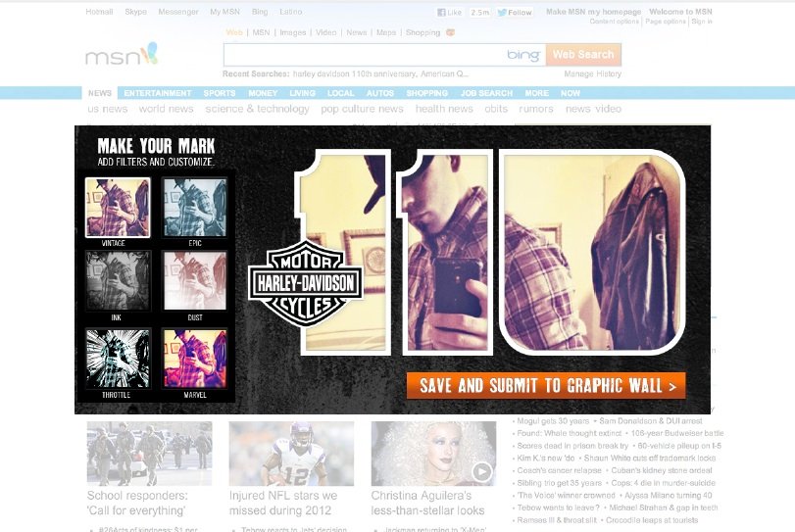Screen dimensions: 795x532
Task: Open the My MSN link
Action: pos(225,12)
